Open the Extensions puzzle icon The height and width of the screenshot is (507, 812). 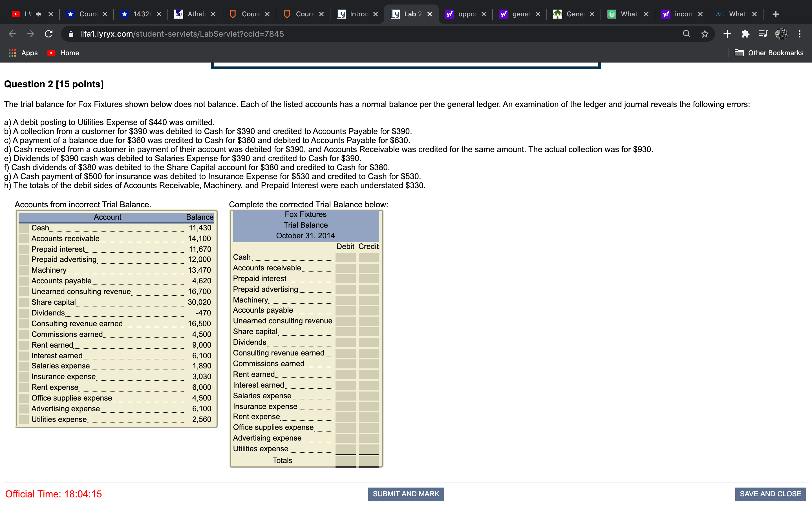pos(745,34)
